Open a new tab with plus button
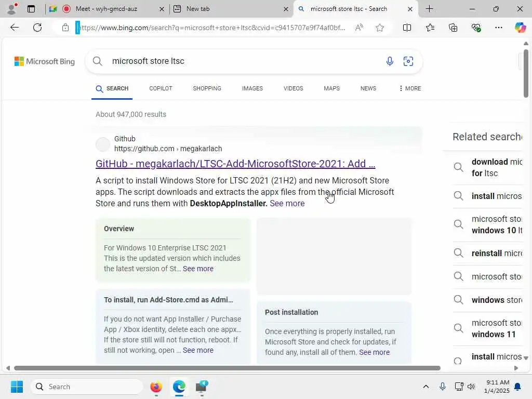This screenshot has height=399, width=532. 429,9
